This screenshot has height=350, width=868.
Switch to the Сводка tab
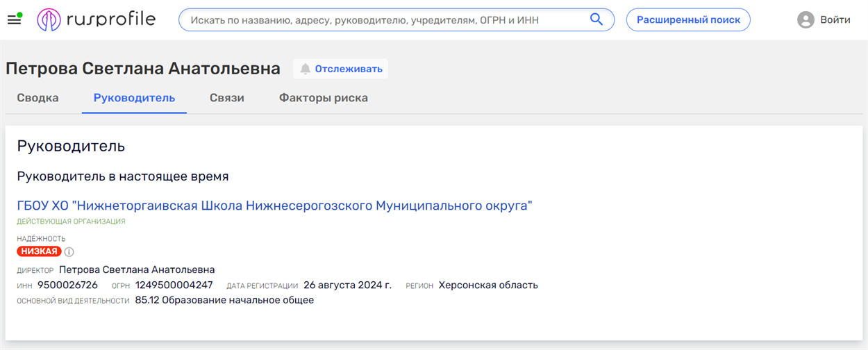point(37,98)
